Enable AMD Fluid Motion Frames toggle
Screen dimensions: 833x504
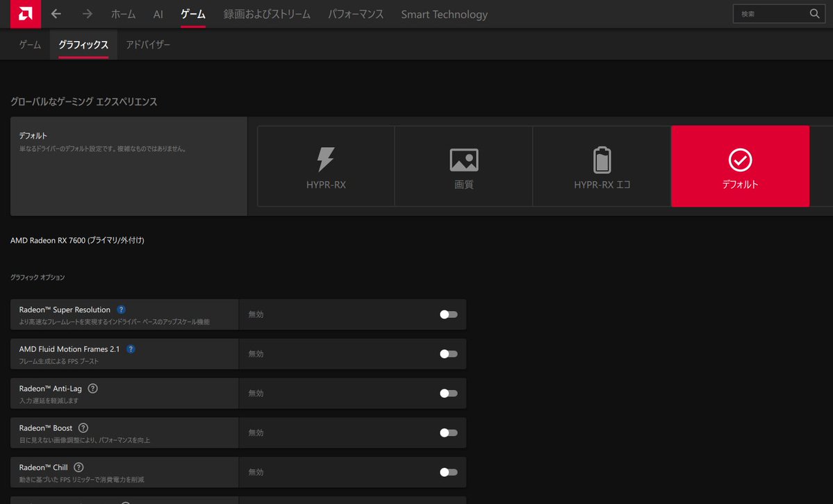(448, 354)
